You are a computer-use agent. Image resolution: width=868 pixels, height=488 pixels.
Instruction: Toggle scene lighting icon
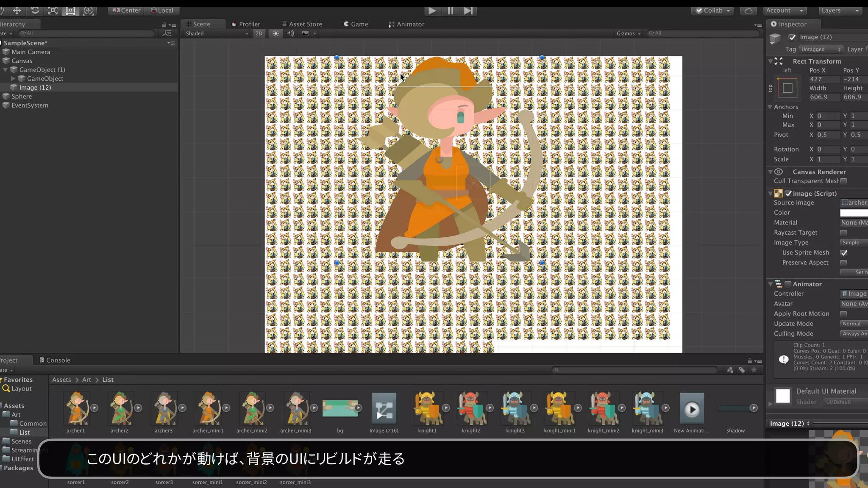[x=276, y=33]
